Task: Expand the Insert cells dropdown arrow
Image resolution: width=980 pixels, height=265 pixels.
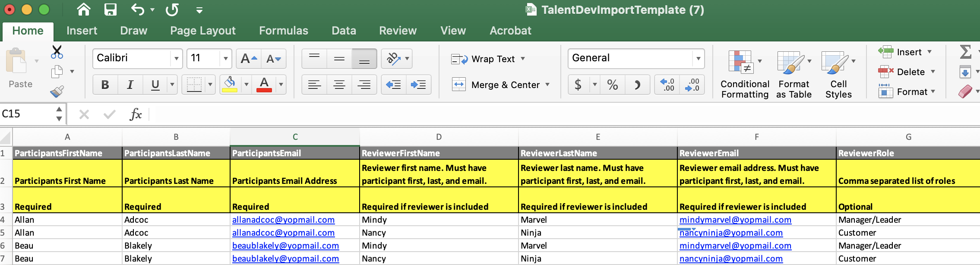Action: [x=929, y=52]
